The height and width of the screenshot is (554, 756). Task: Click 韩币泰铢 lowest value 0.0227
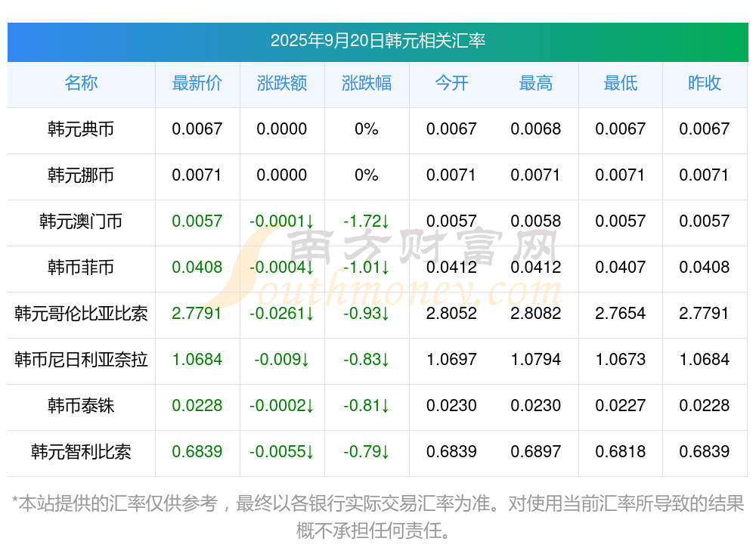(x=621, y=406)
